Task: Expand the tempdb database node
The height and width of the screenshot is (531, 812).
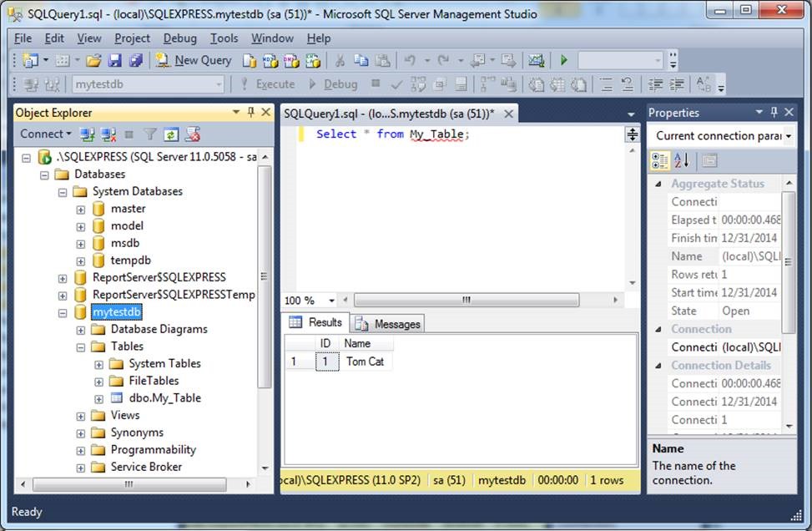Action: coord(81,261)
